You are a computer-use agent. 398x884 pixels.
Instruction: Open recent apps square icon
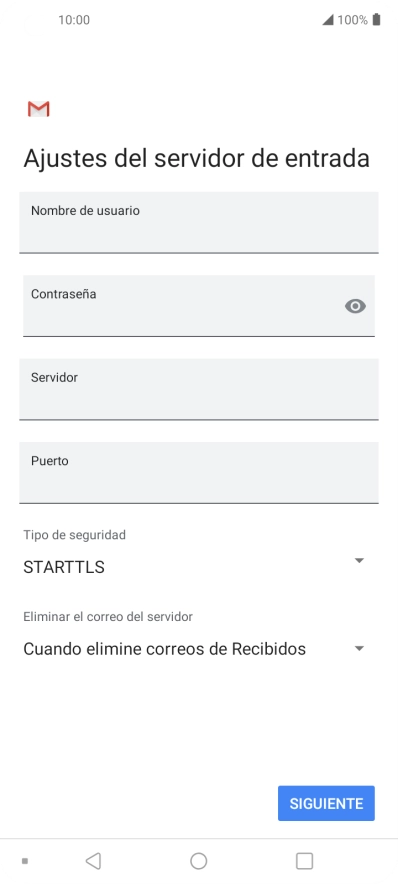(x=304, y=861)
